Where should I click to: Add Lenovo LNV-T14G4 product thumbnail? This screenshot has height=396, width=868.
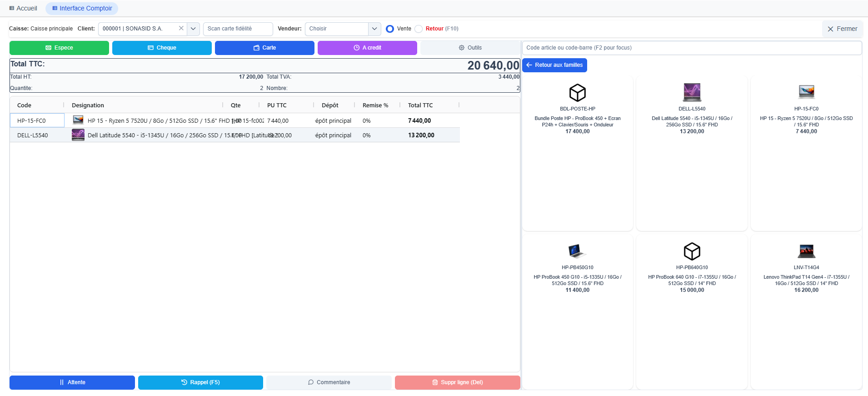(807, 251)
